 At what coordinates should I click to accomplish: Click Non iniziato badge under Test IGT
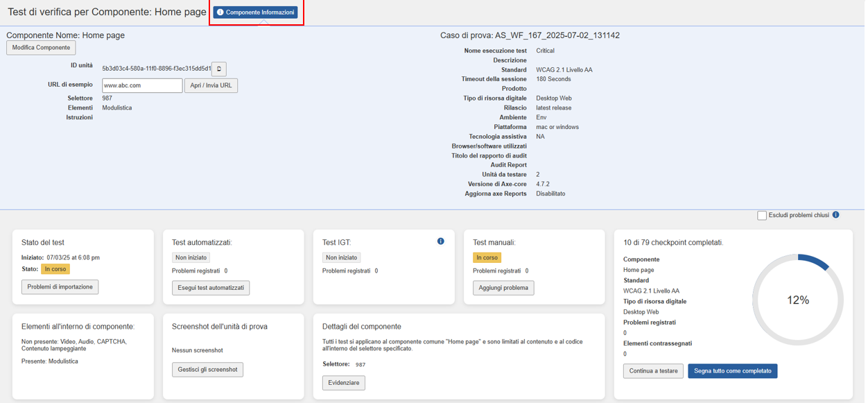[342, 257]
